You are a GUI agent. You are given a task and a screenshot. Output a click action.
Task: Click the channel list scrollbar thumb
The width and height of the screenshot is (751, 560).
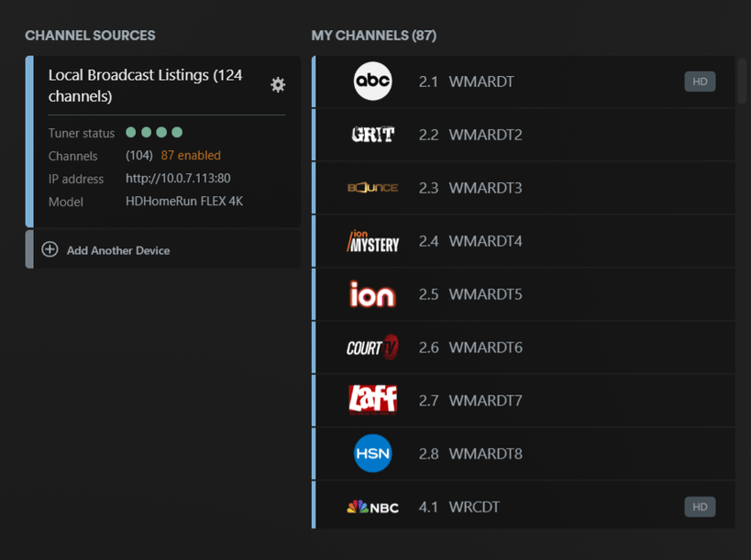coord(742,81)
